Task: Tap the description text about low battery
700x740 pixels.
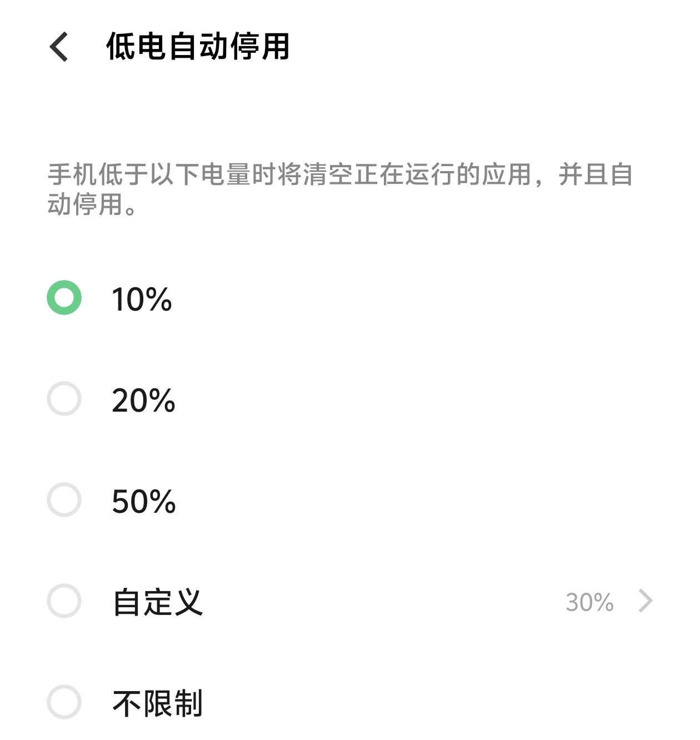Action: (x=340, y=189)
